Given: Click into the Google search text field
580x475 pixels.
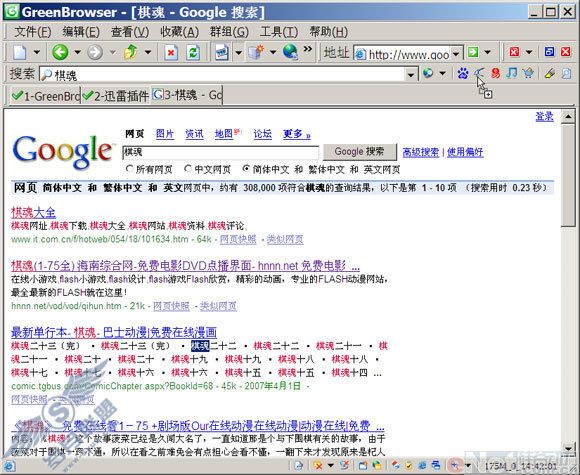Looking at the screenshot, I should [220, 152].
